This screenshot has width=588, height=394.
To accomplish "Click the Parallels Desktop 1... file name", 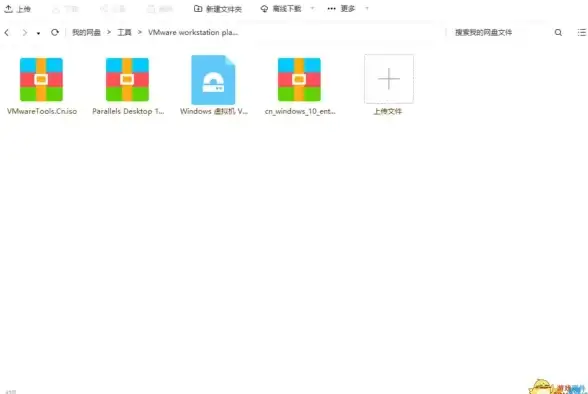I will click(128, 111).
